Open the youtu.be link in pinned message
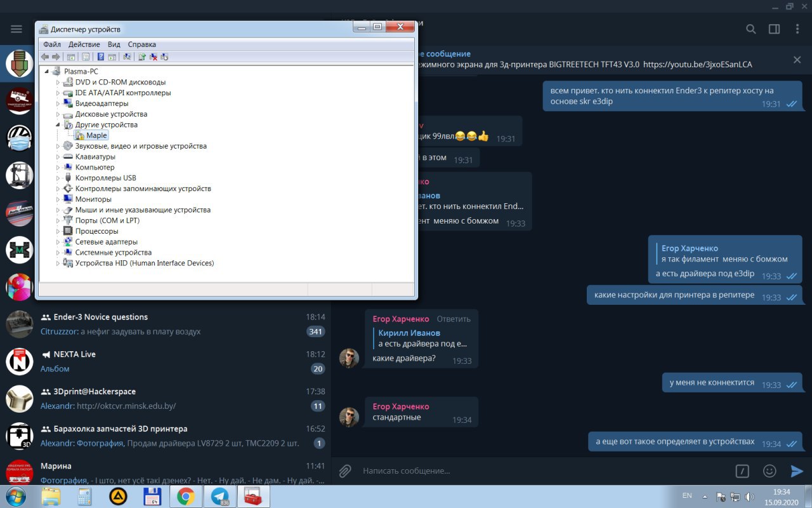 697,65
